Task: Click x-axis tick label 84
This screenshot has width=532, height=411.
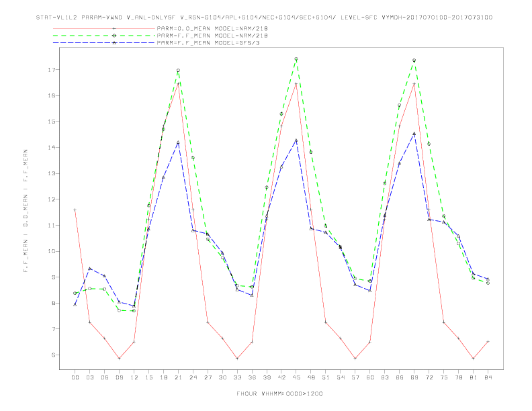Action: 488,377
